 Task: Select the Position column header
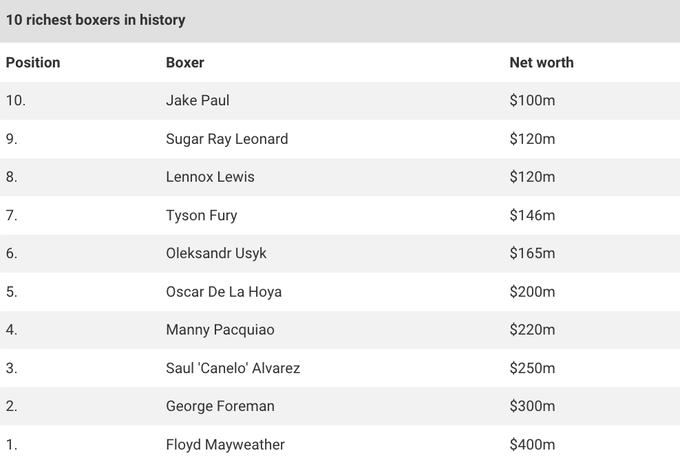tap(33, 62)
